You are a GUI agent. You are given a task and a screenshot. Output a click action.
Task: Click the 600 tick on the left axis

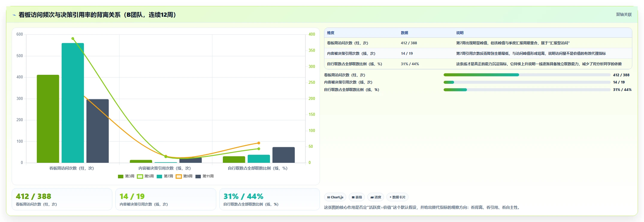20,34
